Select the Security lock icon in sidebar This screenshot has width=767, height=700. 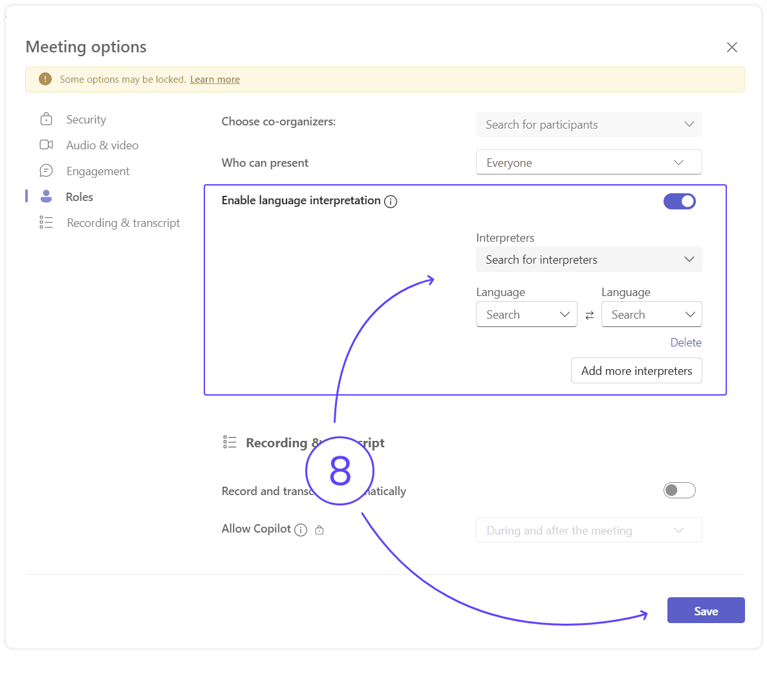45,119
